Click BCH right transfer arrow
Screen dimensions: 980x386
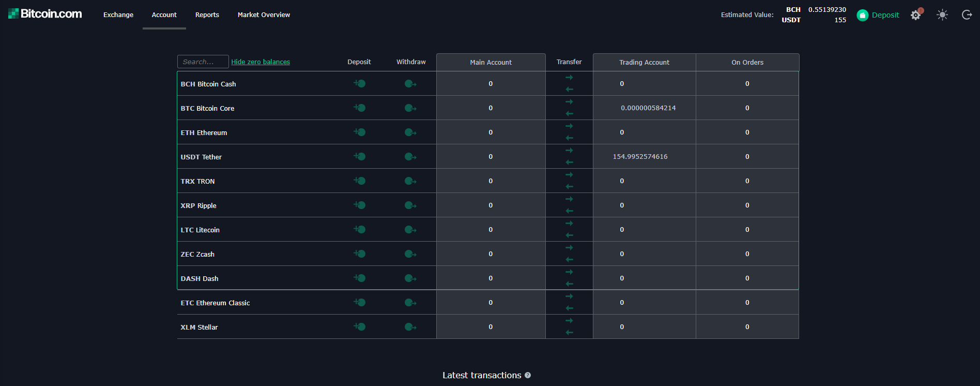coord(569,78)
